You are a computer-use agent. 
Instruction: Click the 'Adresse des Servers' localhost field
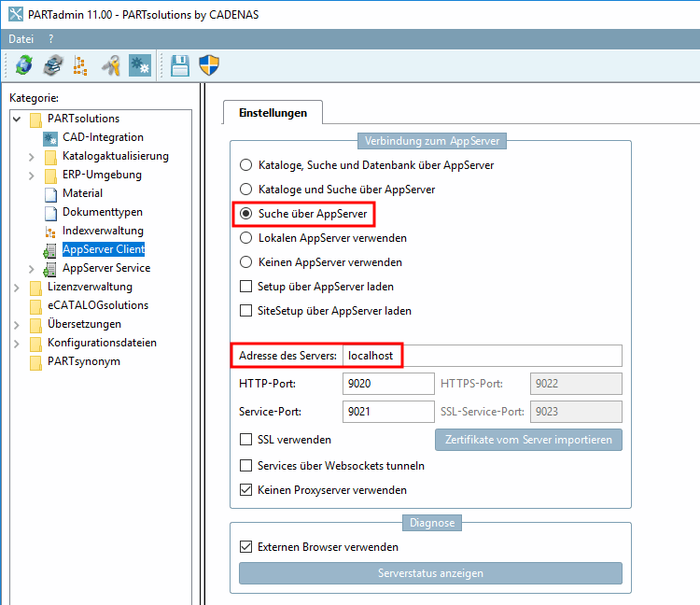click(x=483, y=356)
